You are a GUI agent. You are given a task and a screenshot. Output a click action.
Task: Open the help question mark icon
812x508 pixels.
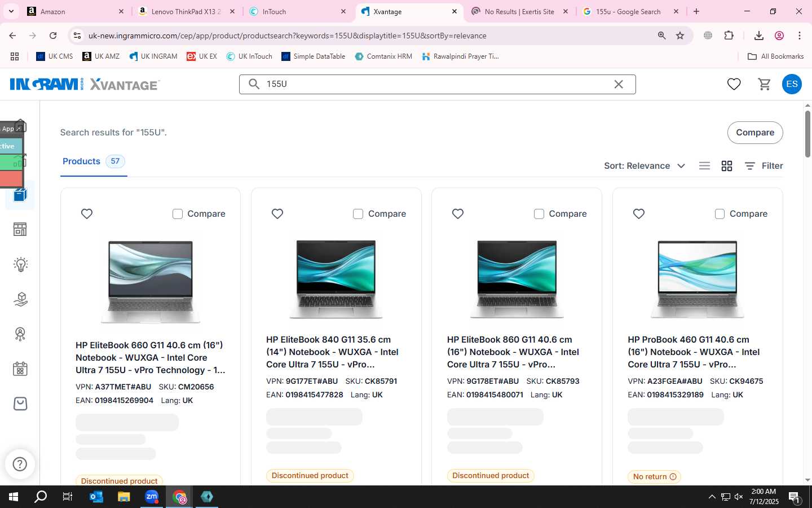(x=20, y=465)
